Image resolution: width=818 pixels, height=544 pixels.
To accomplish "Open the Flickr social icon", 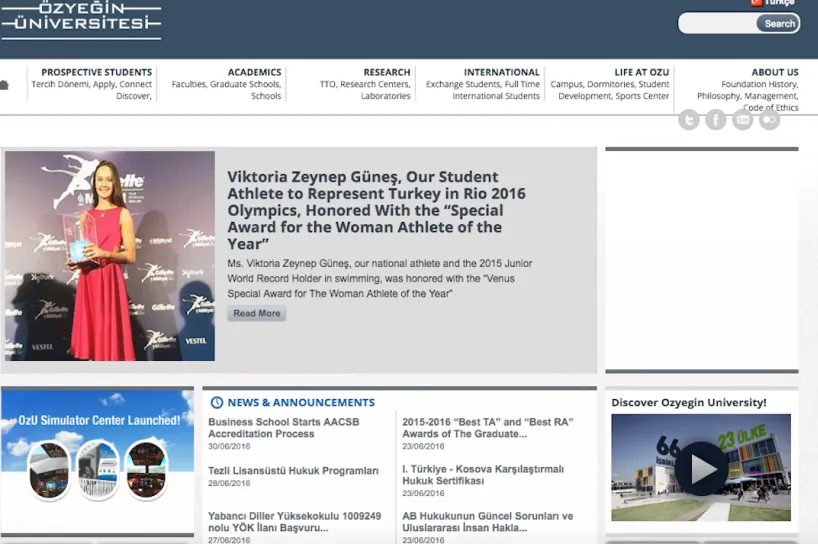I will tap(769, 120).
